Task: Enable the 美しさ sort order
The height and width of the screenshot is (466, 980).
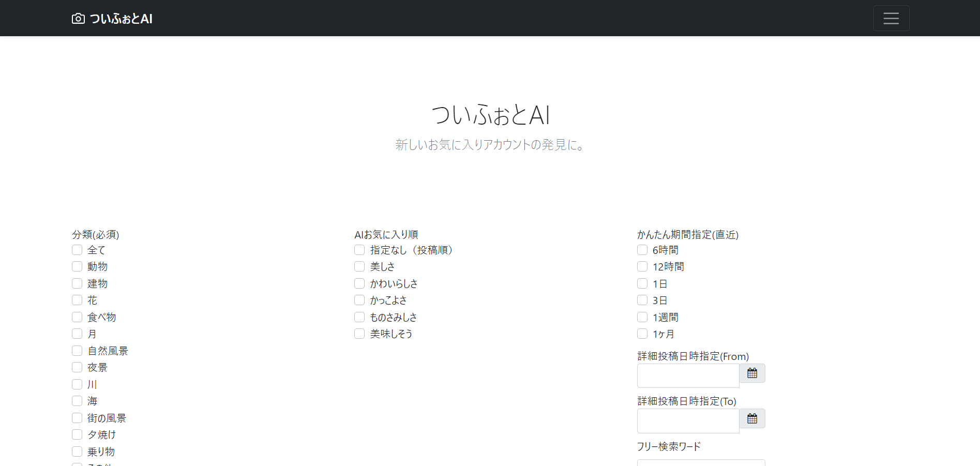Action: point(359,266)
